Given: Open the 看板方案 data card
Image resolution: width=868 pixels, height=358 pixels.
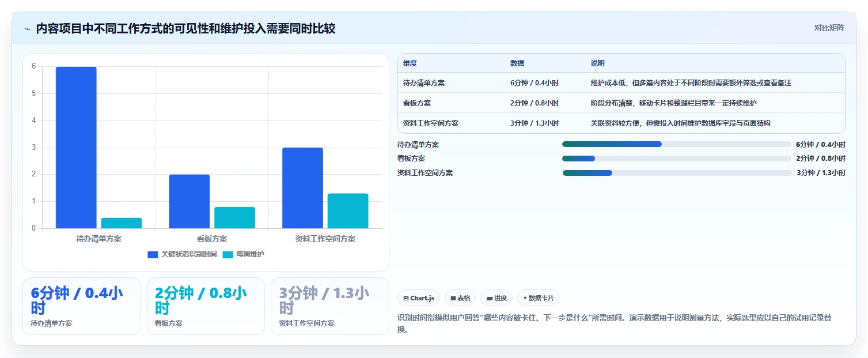Looking at the screenshot, I should pyautogui.click(x=206, y=306).
